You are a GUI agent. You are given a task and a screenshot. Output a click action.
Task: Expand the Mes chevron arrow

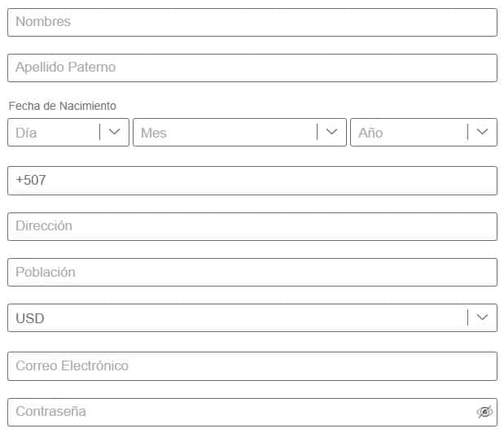point(331,132)
